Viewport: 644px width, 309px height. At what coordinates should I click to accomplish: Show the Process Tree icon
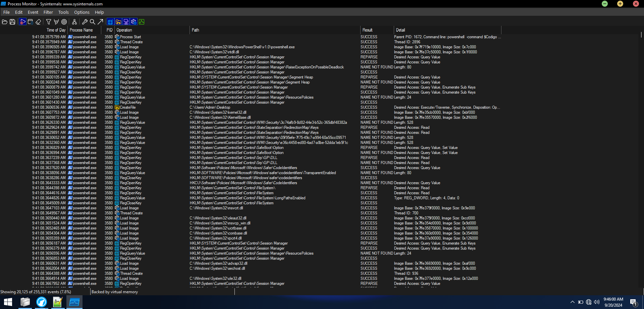coord(74,22)
